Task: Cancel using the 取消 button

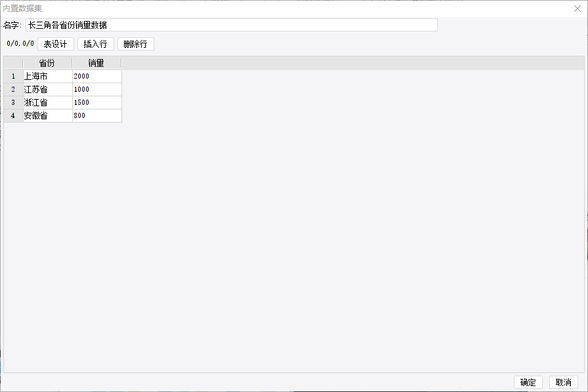Action: tap(563, 382)
